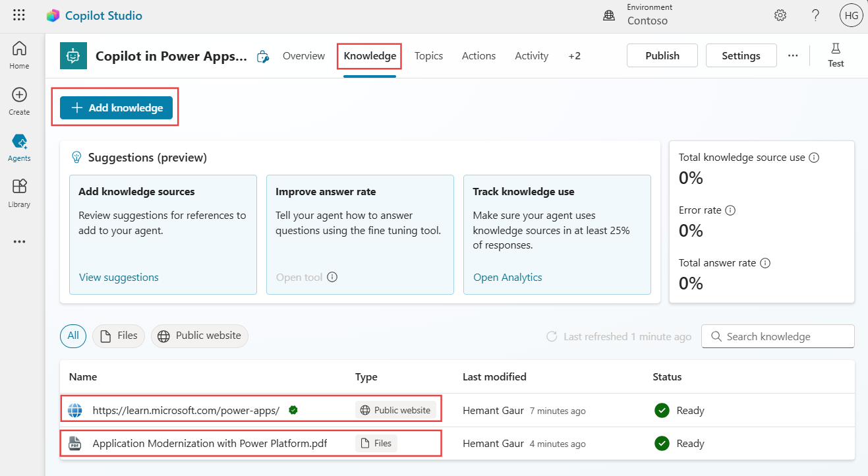Open the Track knowledge use suggestion card
This screenshot has height=476, width=868.
click(x=557, y=235)
